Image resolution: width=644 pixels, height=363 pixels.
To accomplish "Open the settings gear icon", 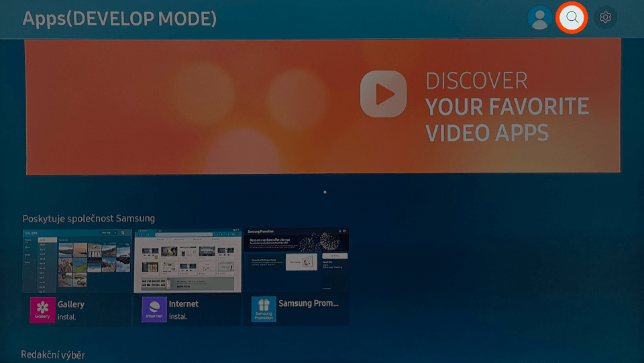I will point(605,17).
